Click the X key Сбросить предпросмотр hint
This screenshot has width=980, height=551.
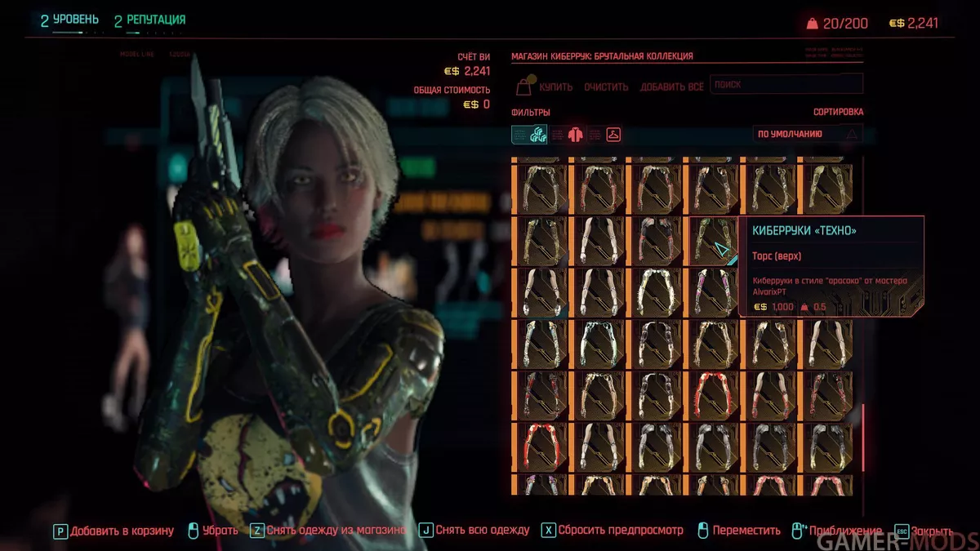612,531
